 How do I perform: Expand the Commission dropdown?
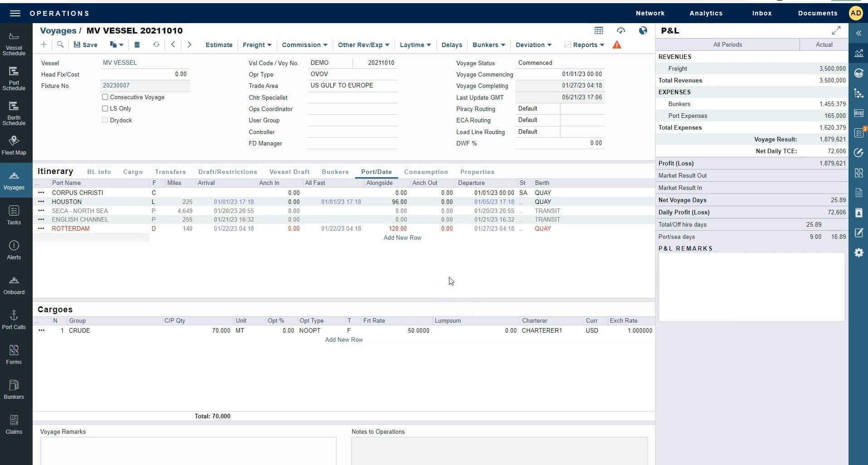(304, 45)
